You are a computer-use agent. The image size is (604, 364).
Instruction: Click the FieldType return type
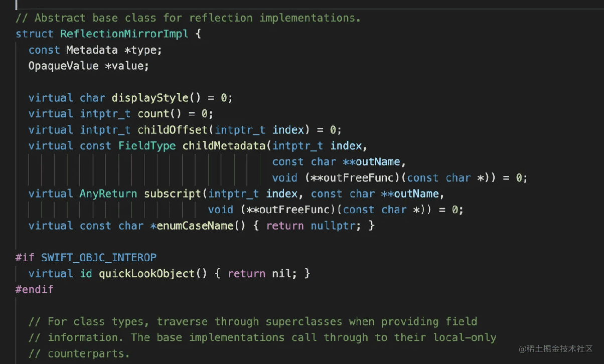147,146
